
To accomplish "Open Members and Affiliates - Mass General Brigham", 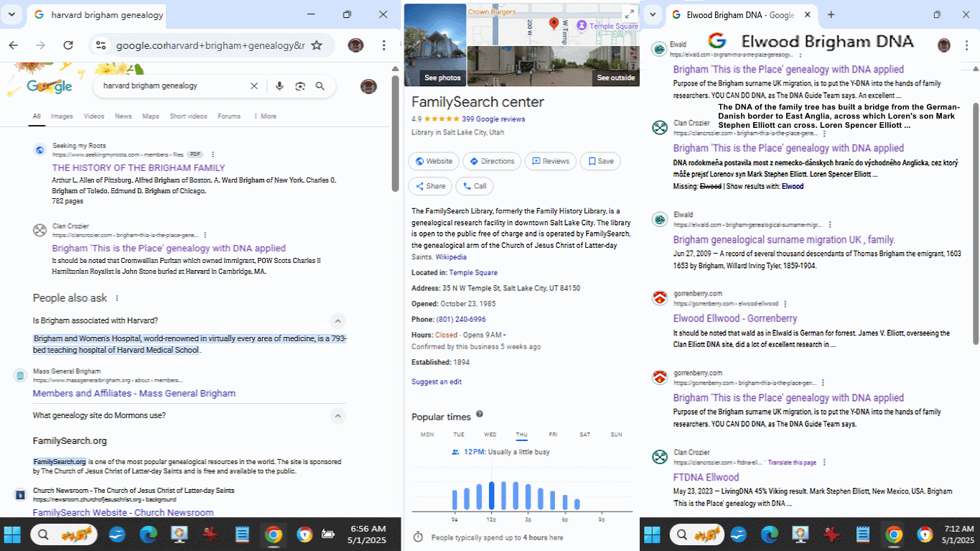I will pos(134,394).
